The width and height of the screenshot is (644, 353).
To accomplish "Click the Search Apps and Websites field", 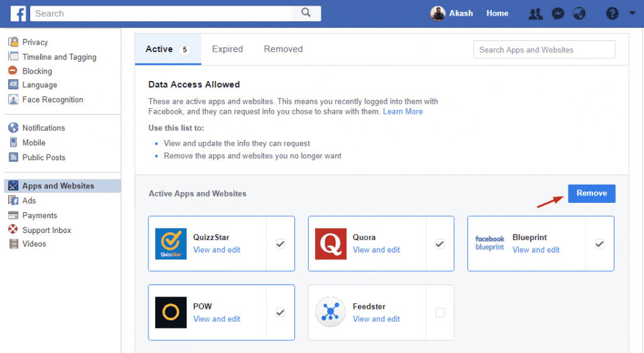I will pyautogui.click(x=544, y=50).
